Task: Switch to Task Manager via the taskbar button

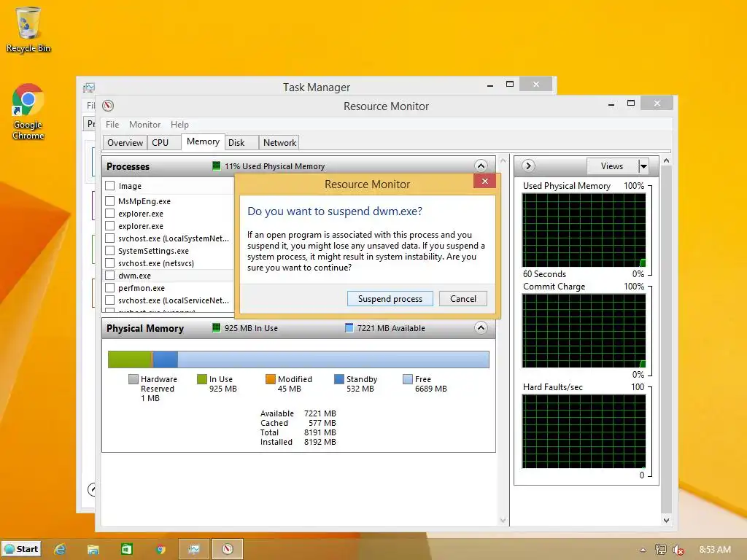Action: coord(194,549)
